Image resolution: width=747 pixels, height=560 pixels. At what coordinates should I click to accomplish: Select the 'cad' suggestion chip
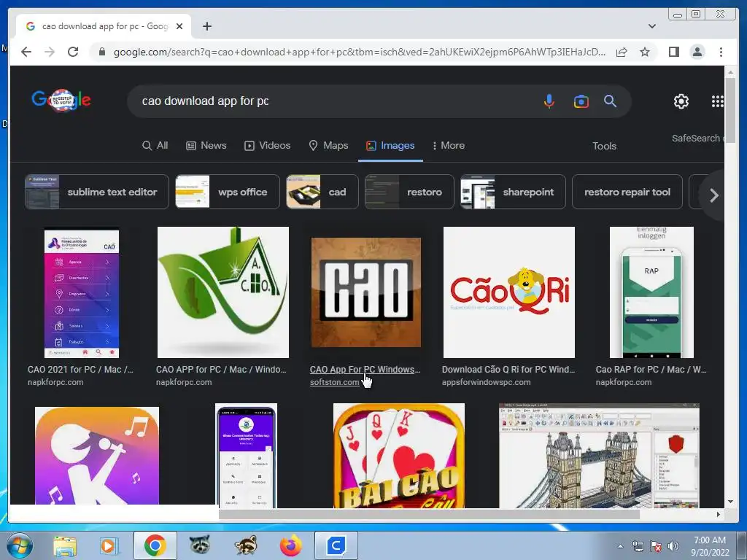[x=322, y=192]
